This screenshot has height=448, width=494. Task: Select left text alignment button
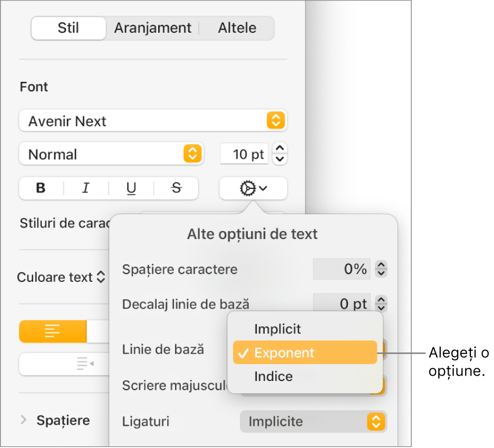53,331
